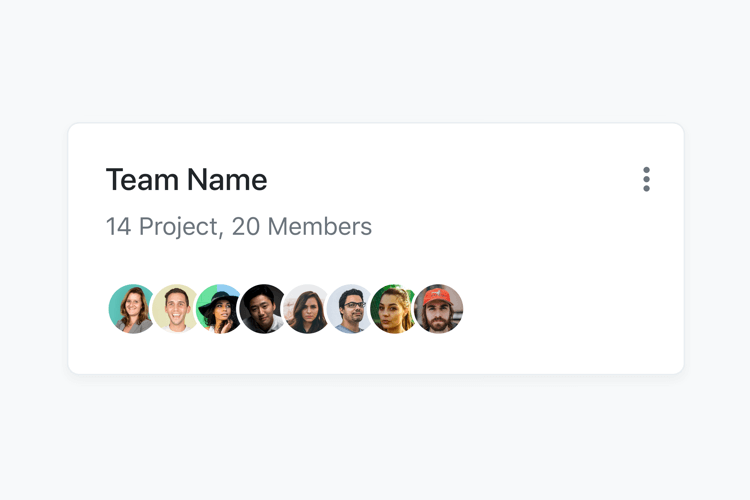Click the word "Members" in the subtitle
Viewport: 750px width, 500px height.
[320, 227]
